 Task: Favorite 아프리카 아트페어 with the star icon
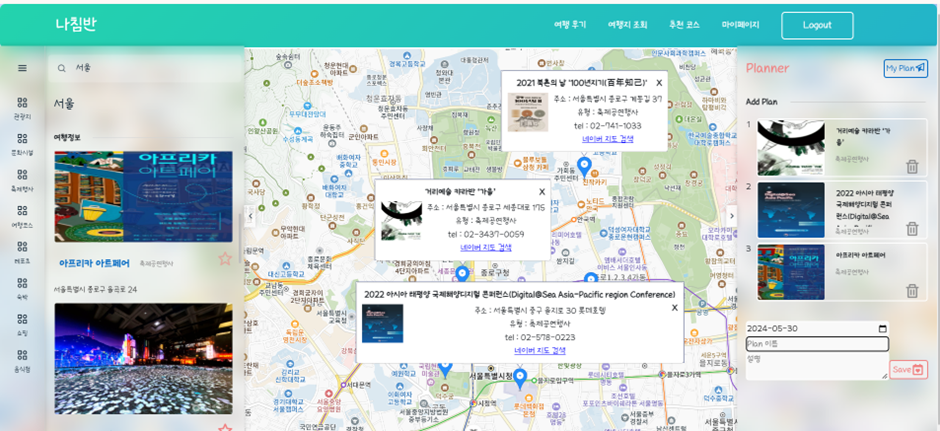(225, 258)
